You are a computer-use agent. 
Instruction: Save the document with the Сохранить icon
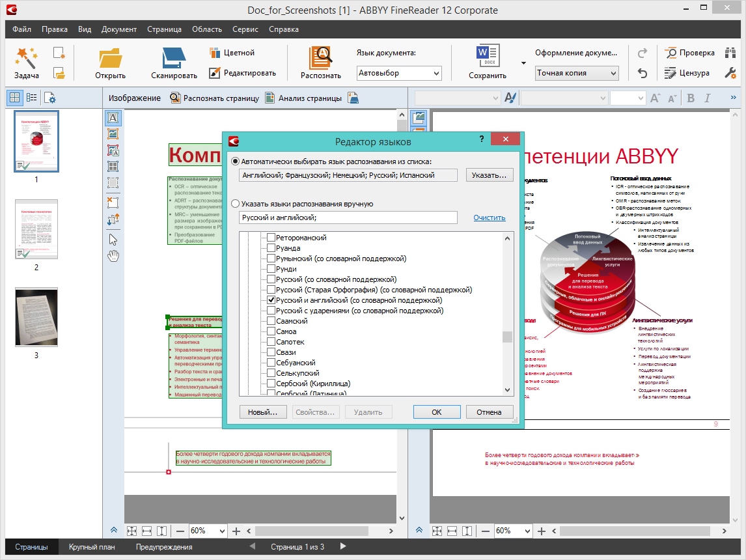[x=487, y=56]
